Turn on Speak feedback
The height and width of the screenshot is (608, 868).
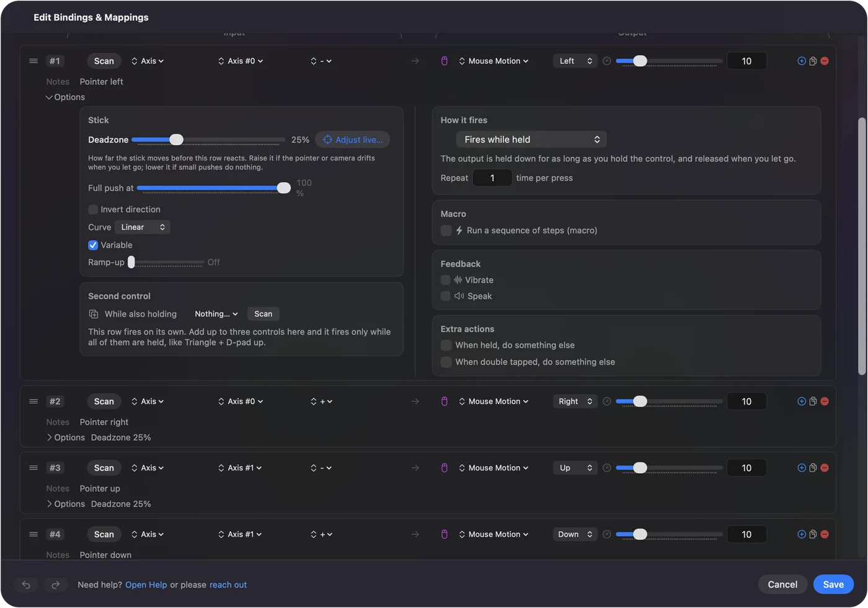click(x=445, y=296)
